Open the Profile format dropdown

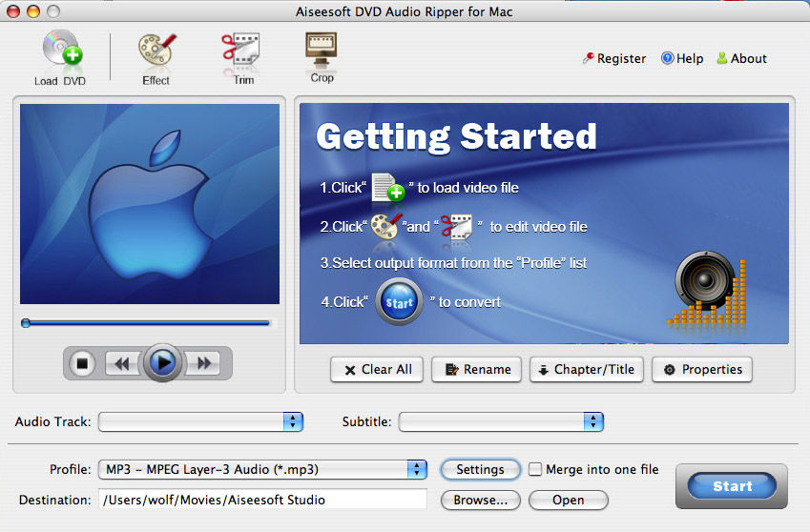click(417, 469)
